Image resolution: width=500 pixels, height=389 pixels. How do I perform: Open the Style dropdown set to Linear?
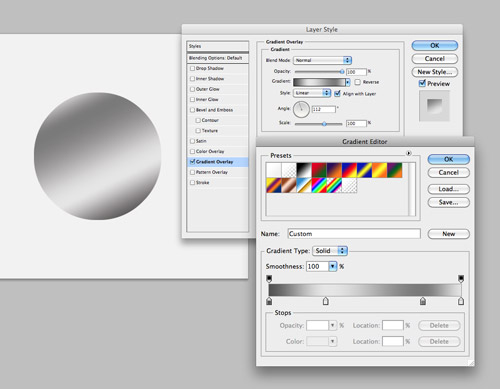pos(312,93)
